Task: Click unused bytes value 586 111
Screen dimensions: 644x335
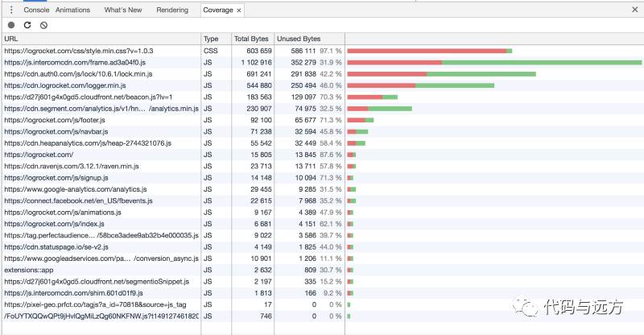Action: 303,51
